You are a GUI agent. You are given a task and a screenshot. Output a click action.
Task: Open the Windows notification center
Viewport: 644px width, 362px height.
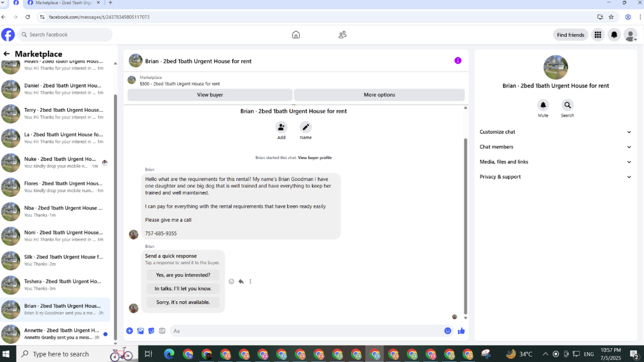pos(634,353)
